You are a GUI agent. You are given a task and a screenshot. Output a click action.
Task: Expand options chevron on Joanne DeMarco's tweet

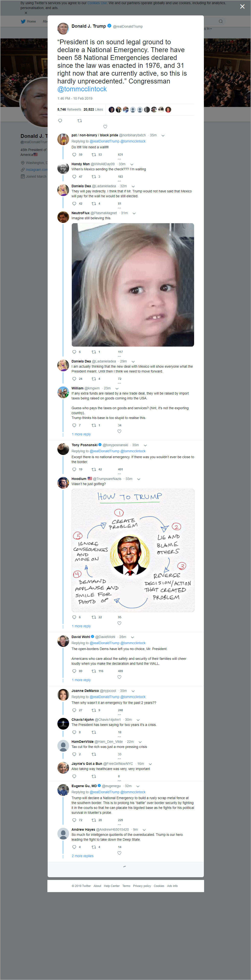tap(133, 690)
